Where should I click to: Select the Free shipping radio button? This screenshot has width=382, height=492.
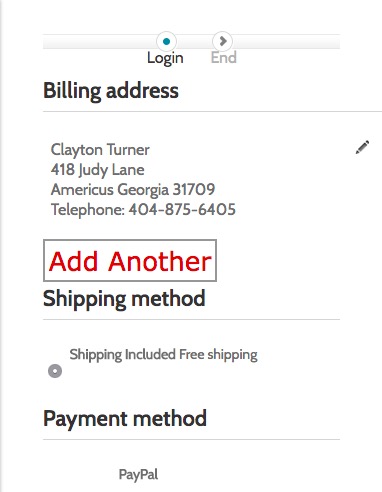(x=55, y=371)
